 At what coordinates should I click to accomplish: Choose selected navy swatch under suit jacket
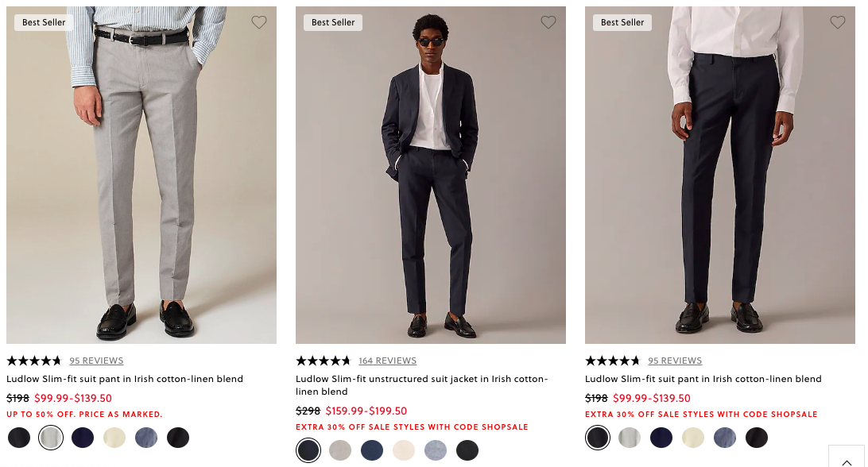[x=308, y=450]
